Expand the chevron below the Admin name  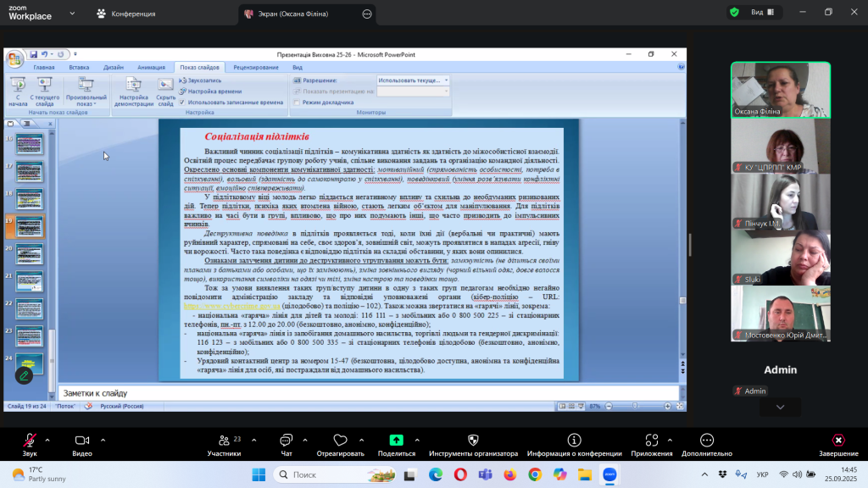[780, 408]
